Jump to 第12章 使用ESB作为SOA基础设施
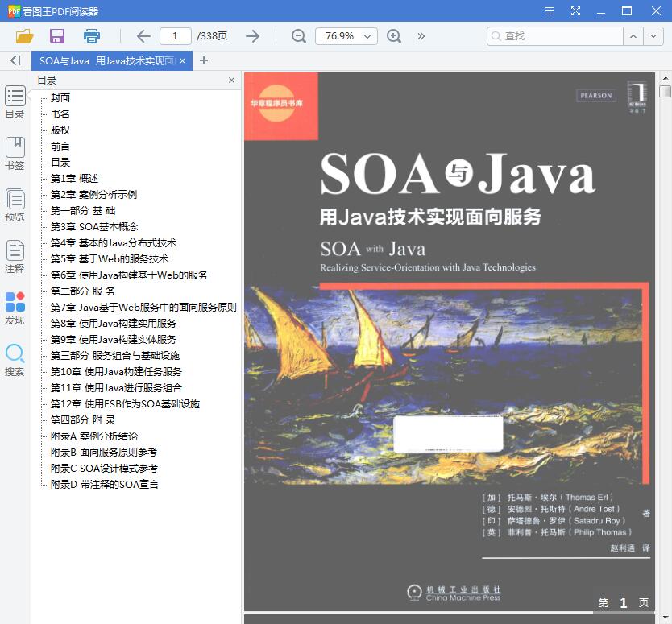The width and height of the screenshot is (672, 624). (x=125, y=404)
